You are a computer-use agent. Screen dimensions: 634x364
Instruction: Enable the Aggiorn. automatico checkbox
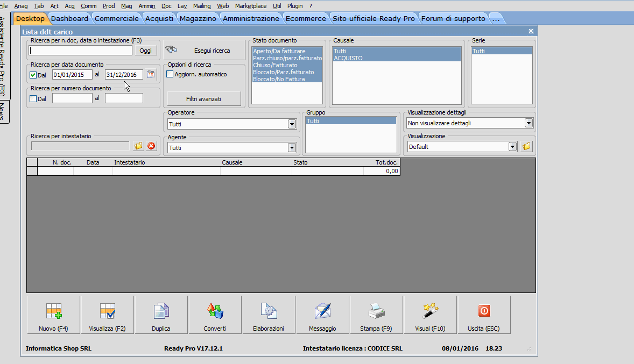[170, 74]
